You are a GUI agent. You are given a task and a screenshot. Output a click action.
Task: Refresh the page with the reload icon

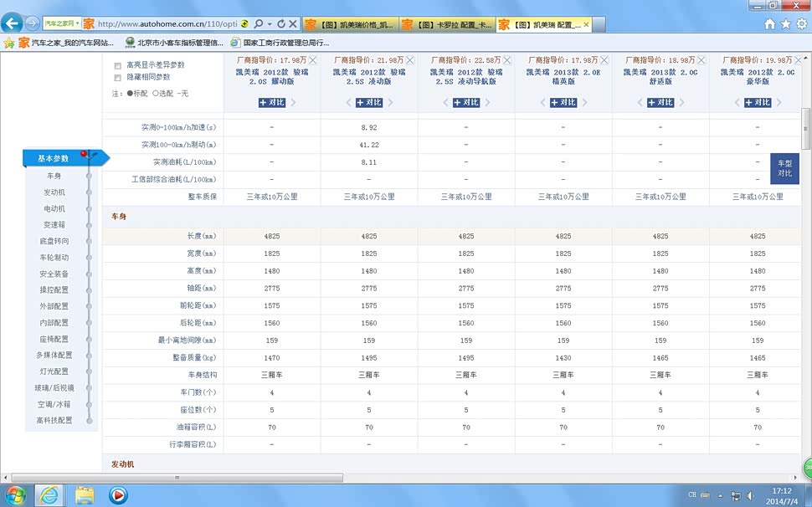281,23
